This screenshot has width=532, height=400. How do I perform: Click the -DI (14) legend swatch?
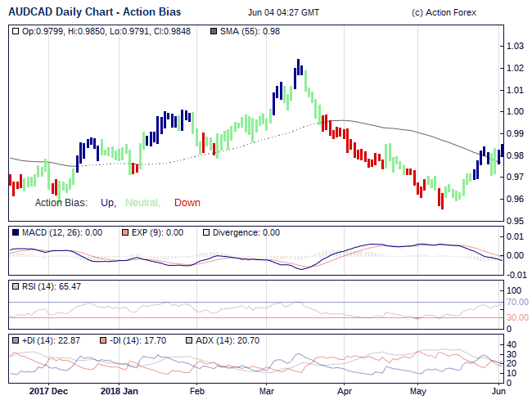click(102, 340)
